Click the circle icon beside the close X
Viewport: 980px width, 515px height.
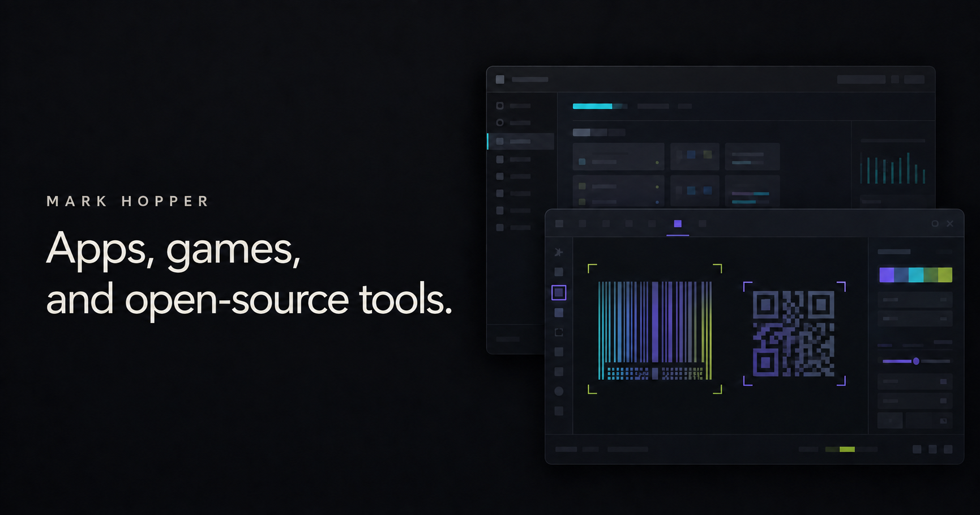click(x=935, y=224)
